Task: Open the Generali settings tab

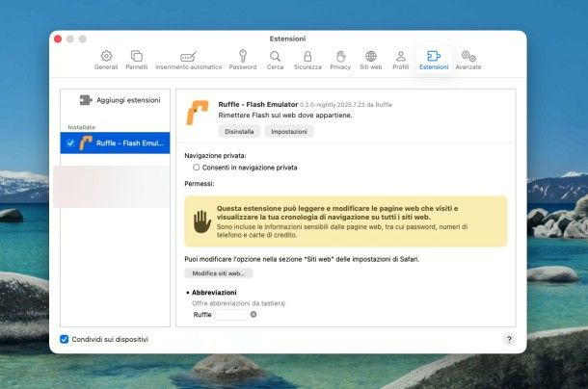Action: [x=106, y=60]
